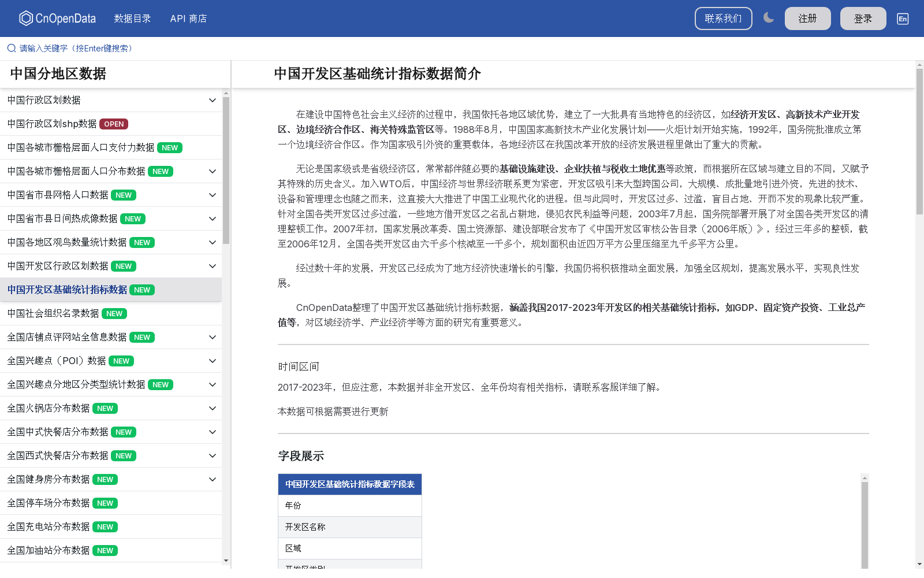
Task: Click OPEN badge on 中国行政区划shp数据
Action: click(114, 124)
